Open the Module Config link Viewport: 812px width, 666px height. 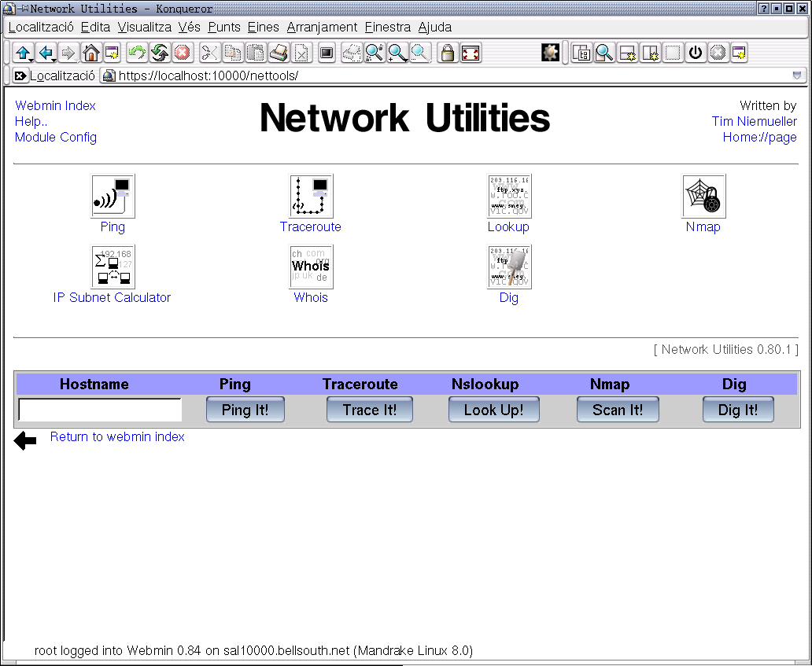click(55, 137)
